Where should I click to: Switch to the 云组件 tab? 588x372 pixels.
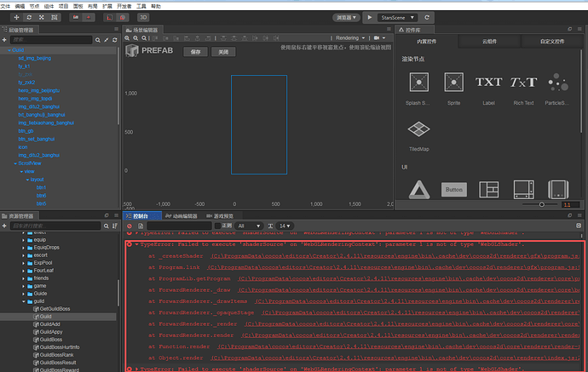pos(489,42)
